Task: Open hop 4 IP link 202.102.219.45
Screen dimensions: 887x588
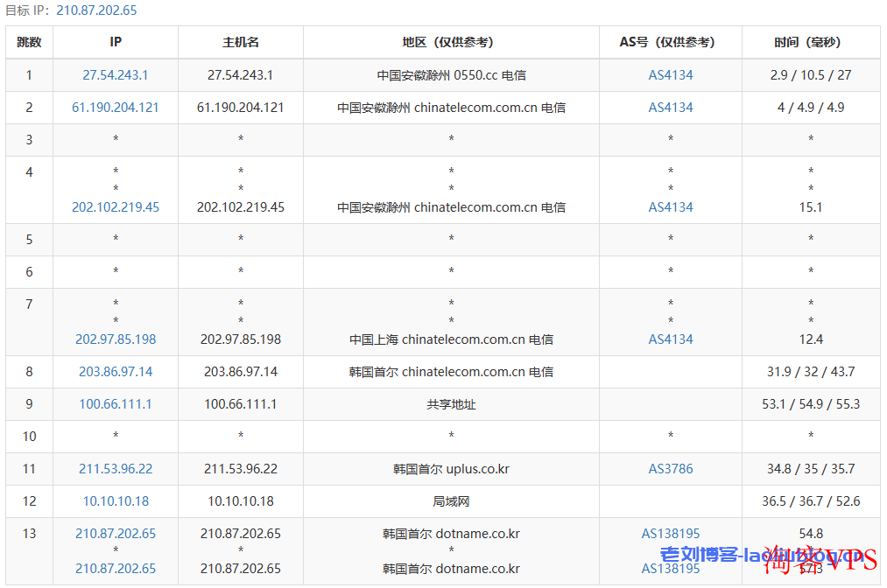Action: pyautogui.click(x=116, y=206)
